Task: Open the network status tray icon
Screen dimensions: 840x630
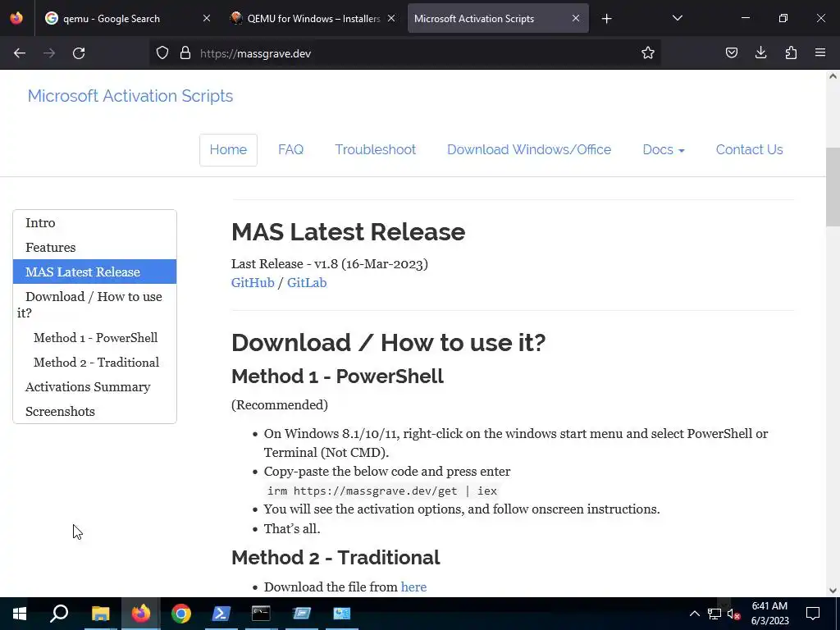Action: point(714,614)
